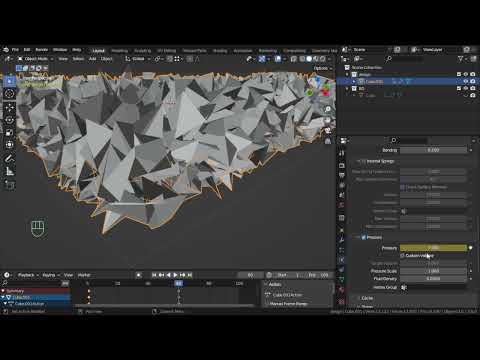Image resolution: width=480 pixels, height=360 pixels.
Task: Toggle auto keying record button in timeline
Action: pos(139,275)
